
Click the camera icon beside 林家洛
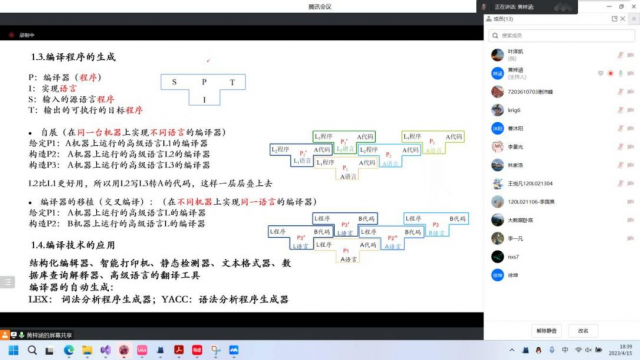tap(631, 165)
